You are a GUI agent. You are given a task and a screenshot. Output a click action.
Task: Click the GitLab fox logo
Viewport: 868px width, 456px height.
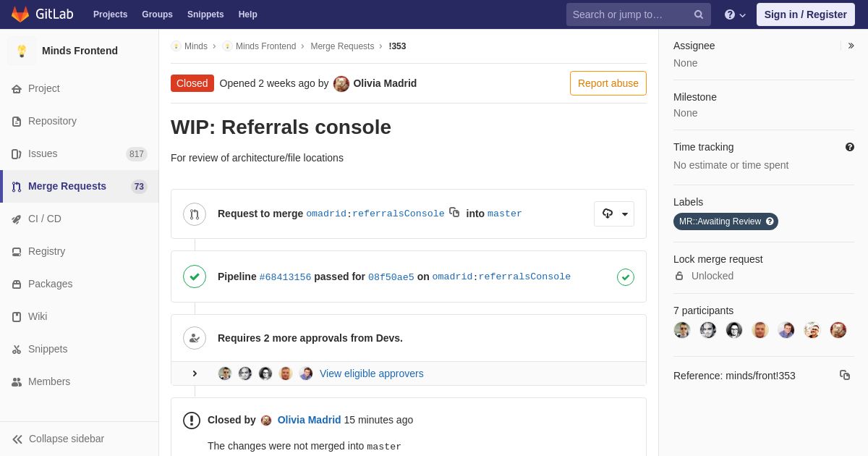coord(20,14)
